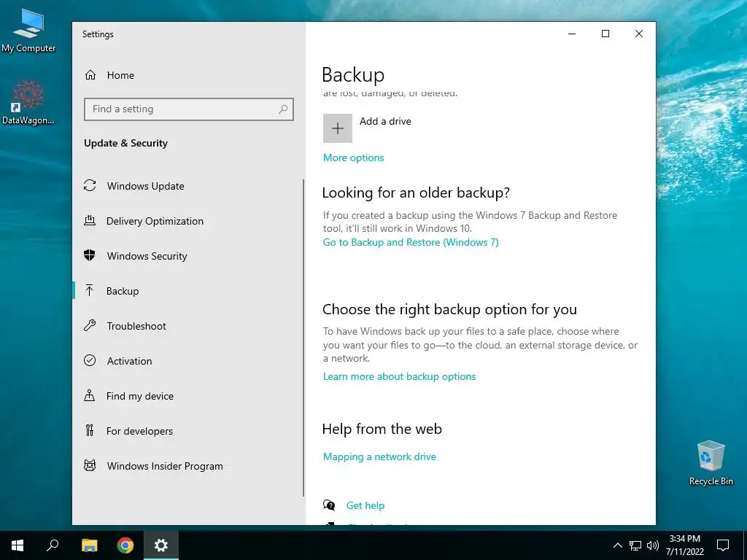
Task: Open For developers settings
Action: (189, 431)
